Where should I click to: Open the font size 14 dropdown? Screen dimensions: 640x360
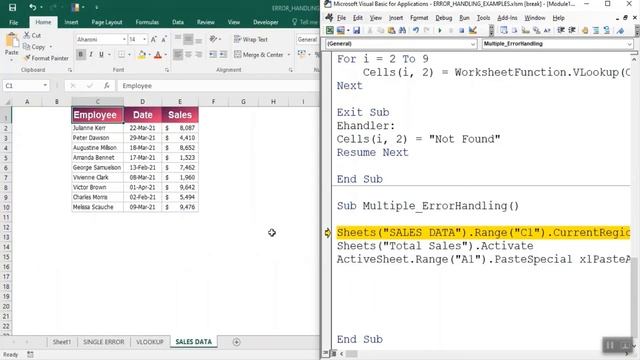click(144, 39)
